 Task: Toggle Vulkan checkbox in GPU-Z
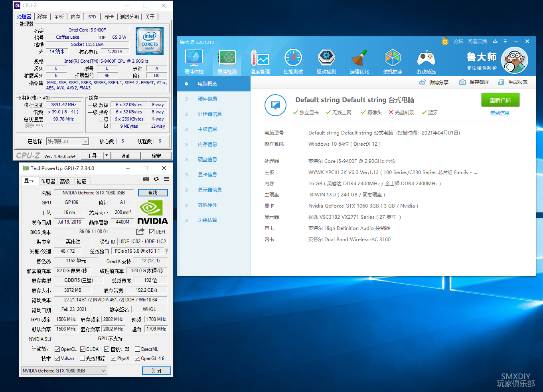click(x=57, y=358)
